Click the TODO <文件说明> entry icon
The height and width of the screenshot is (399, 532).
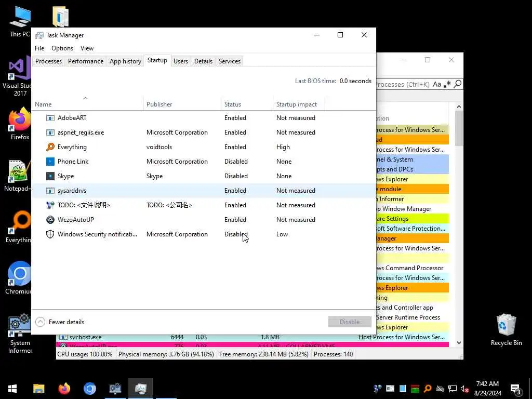click(50, 205)
